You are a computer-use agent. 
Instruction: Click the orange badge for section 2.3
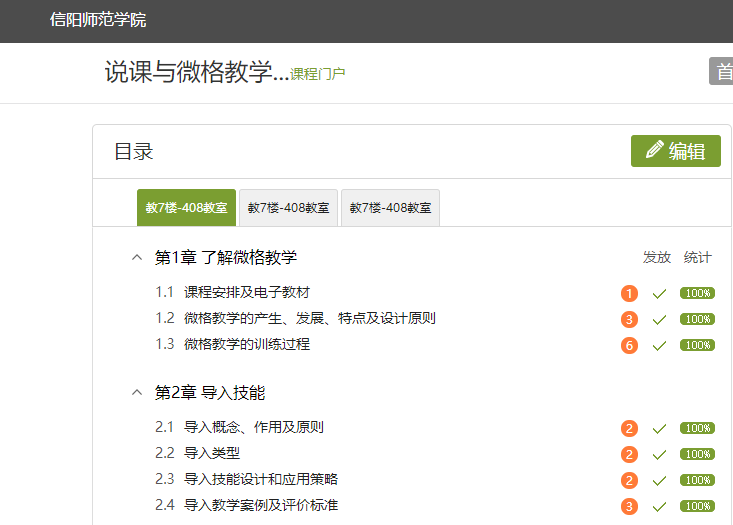point(629,480)
